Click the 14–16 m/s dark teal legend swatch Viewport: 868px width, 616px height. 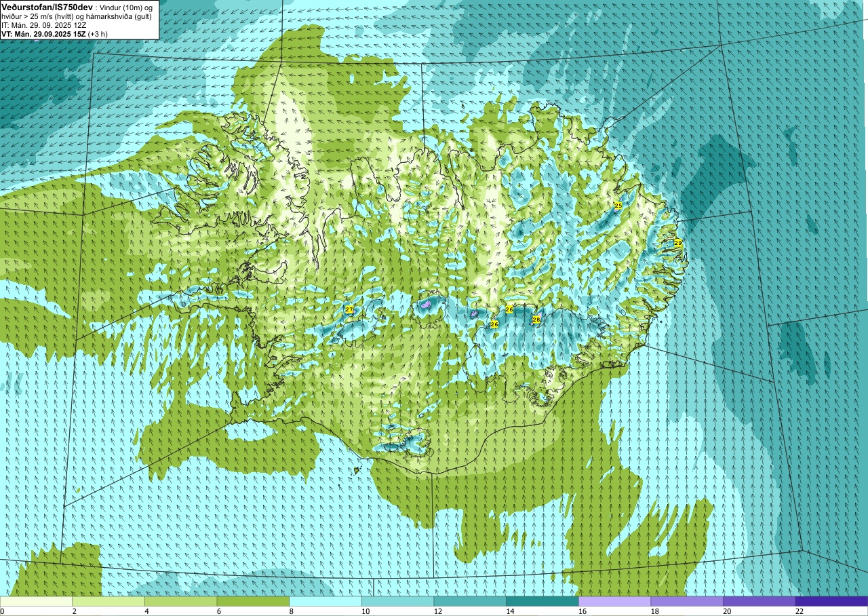(x=542, y=601)
